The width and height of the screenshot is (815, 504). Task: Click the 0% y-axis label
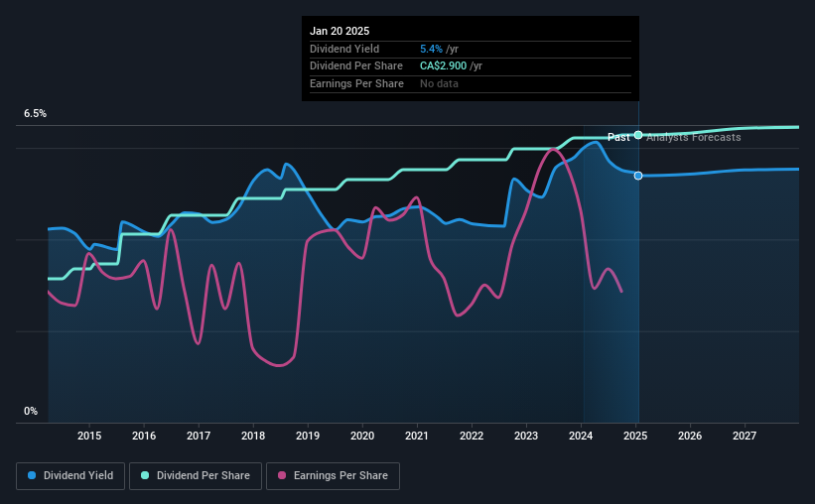tap(31, 411)
